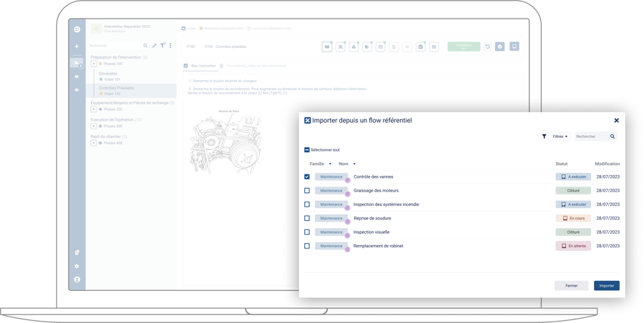Image resolution: width=644 pixels, height=323 pixels.
Task: Click the Entités breadcrumb
Action: (189, 29)
